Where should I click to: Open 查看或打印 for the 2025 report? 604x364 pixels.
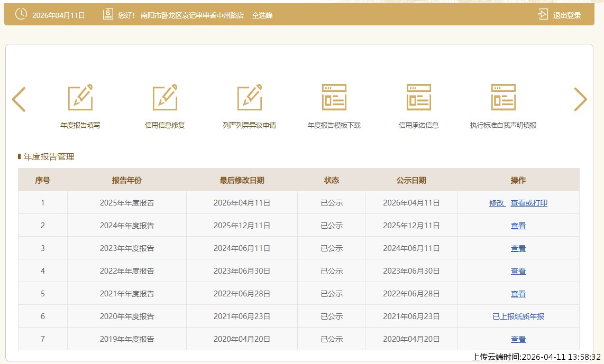pos(529,203)
